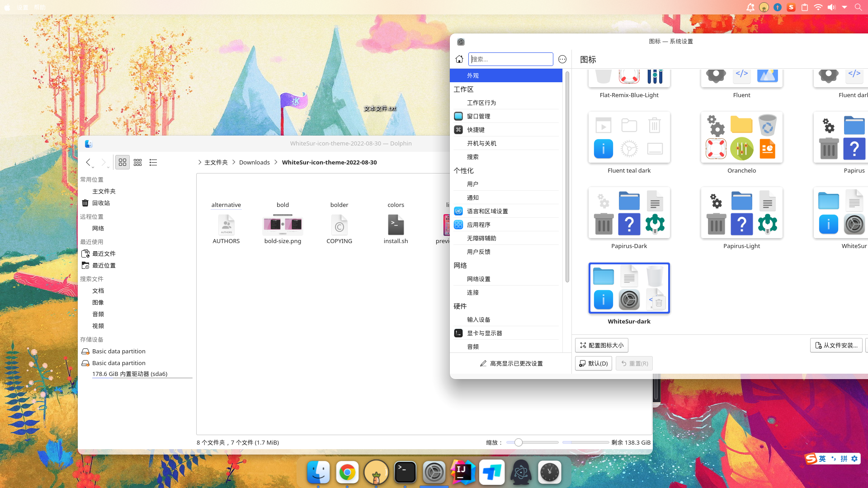Screen dimensions: 868x488
Task: Click the breadcrumb arrow after Downloads
Action: click(x=275, y=162)
